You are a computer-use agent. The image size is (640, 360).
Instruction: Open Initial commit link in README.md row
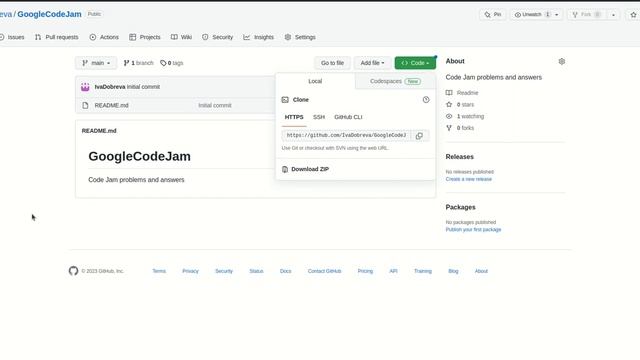(x=215, y=105)
